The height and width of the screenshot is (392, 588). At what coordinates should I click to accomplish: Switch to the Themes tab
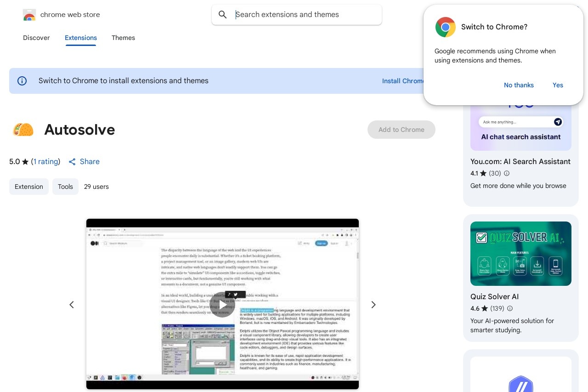(x=123, y=38)
